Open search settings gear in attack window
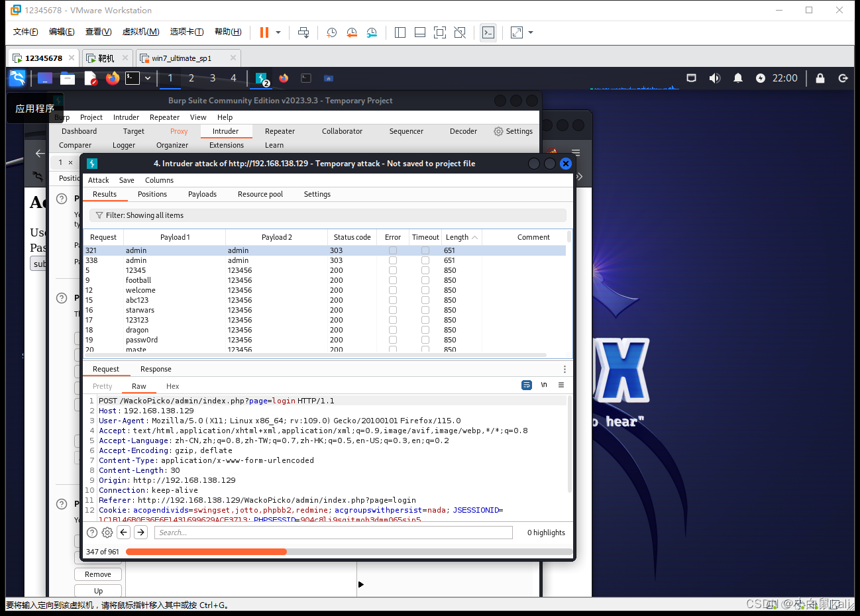 107,533
